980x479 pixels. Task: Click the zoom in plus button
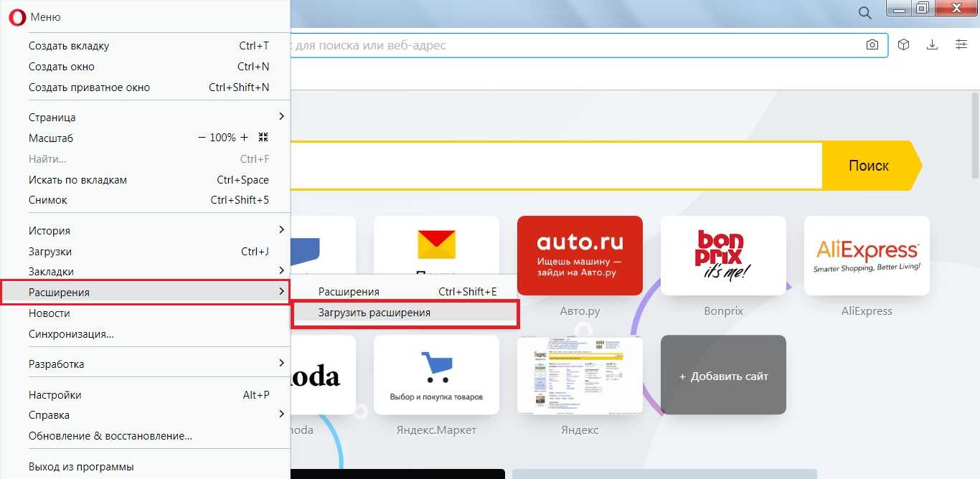[x=244, y=138]
